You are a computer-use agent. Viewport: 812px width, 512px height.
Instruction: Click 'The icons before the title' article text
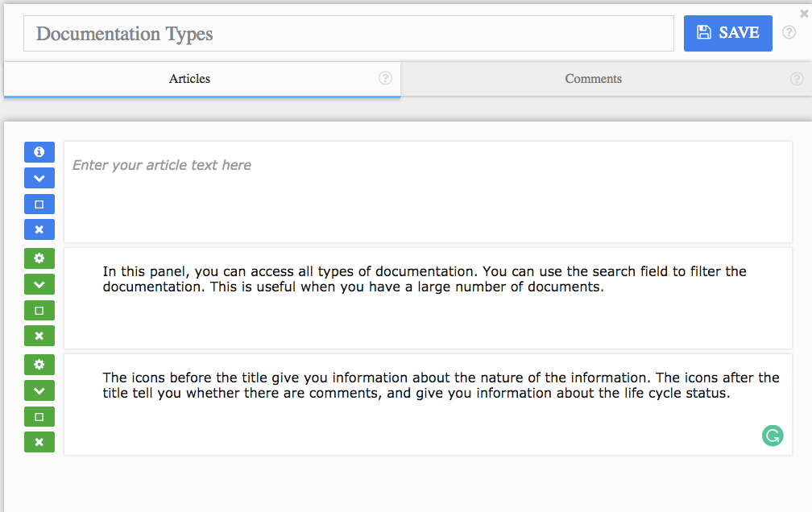pyautogui.click(x=441, y=385)
